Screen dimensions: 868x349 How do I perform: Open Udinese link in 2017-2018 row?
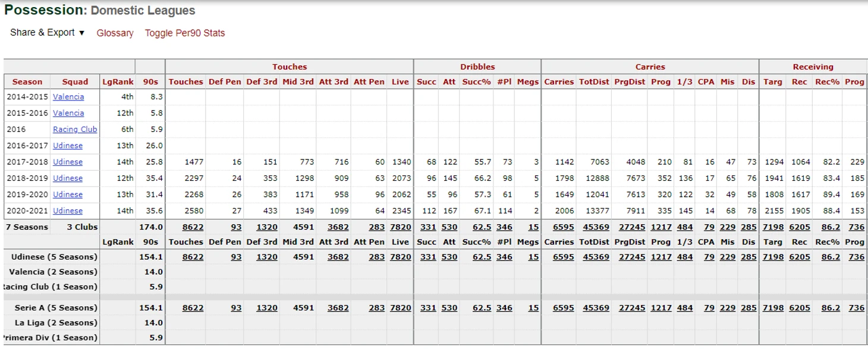[x=68, y=162]
